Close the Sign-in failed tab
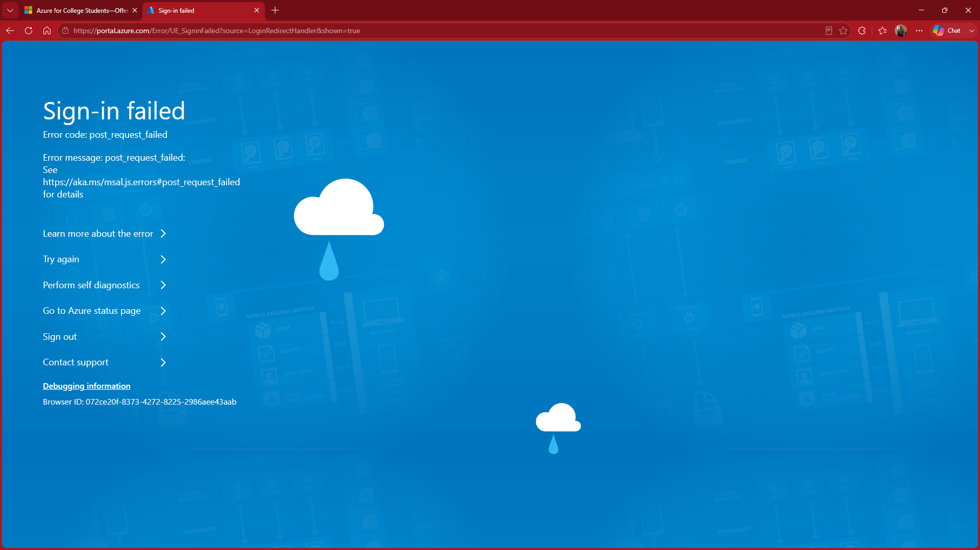 (x=257, y=10)
